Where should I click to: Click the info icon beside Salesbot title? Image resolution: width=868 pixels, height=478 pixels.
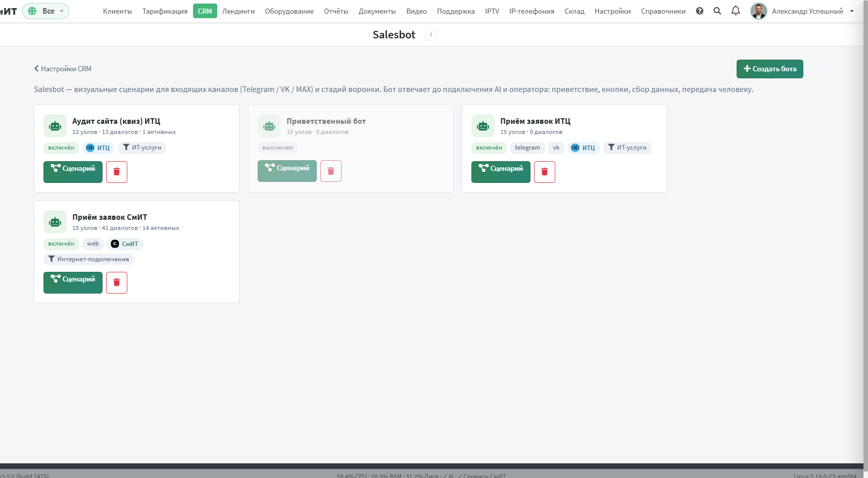(431, 34)
